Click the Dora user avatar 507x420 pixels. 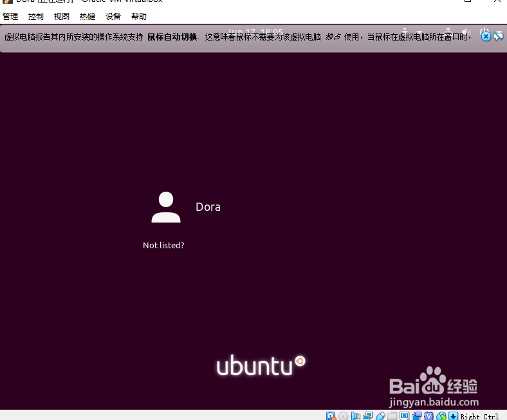tap(166, 207)
